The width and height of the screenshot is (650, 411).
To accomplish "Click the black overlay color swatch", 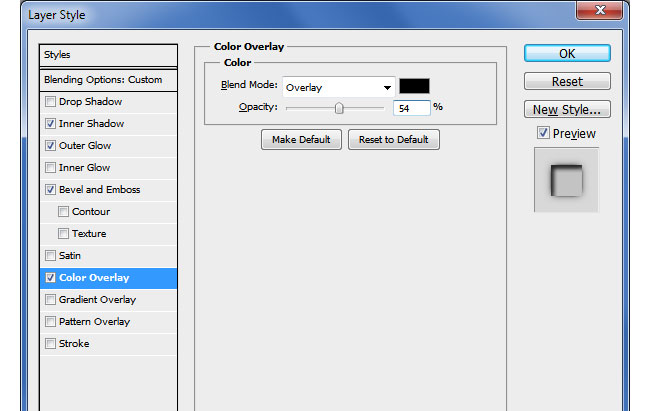I will [x=414, y=86].
